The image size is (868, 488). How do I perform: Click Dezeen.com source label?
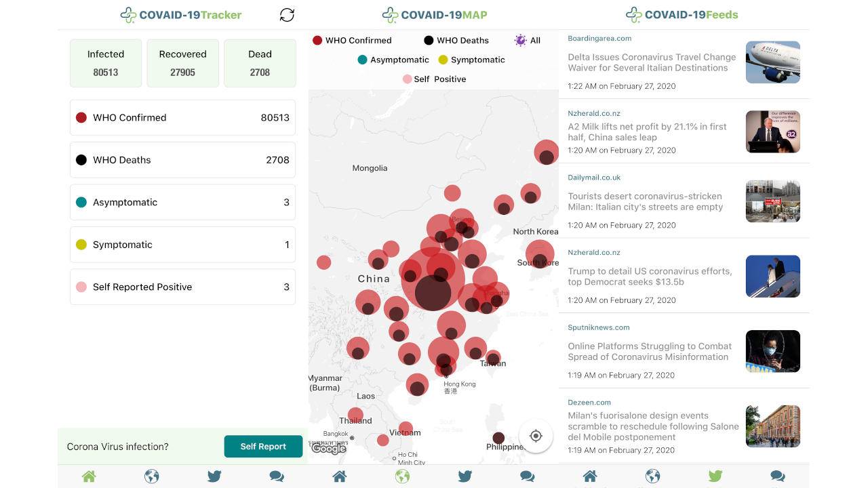point(589,403)
